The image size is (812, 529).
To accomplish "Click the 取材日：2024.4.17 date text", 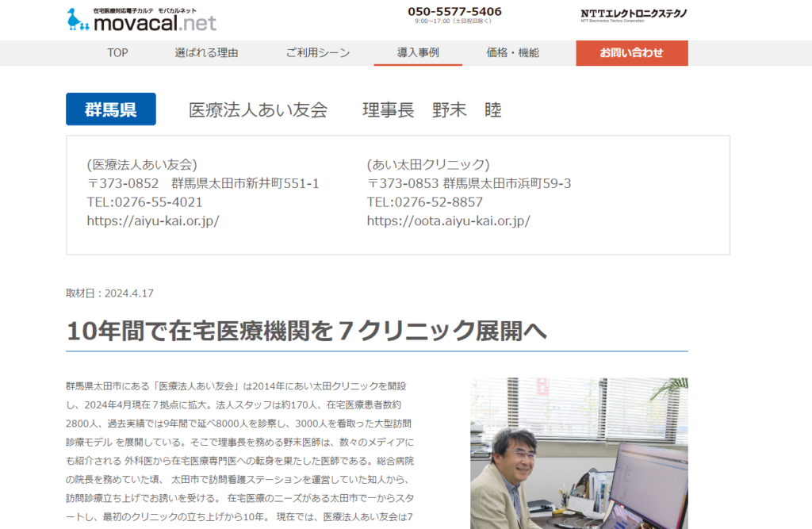I will [109, 293].
